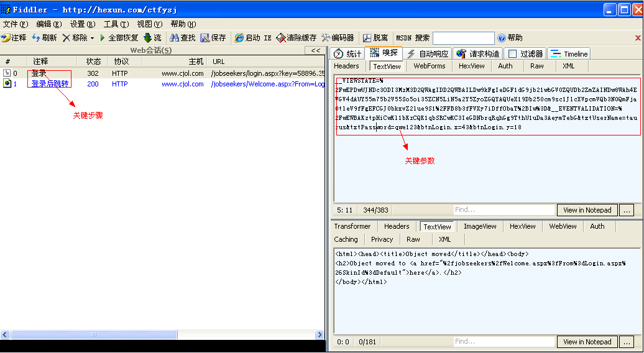The image size is (644, 353).
Task: Open the 移除 dropdown arrow
Action: 92,39
